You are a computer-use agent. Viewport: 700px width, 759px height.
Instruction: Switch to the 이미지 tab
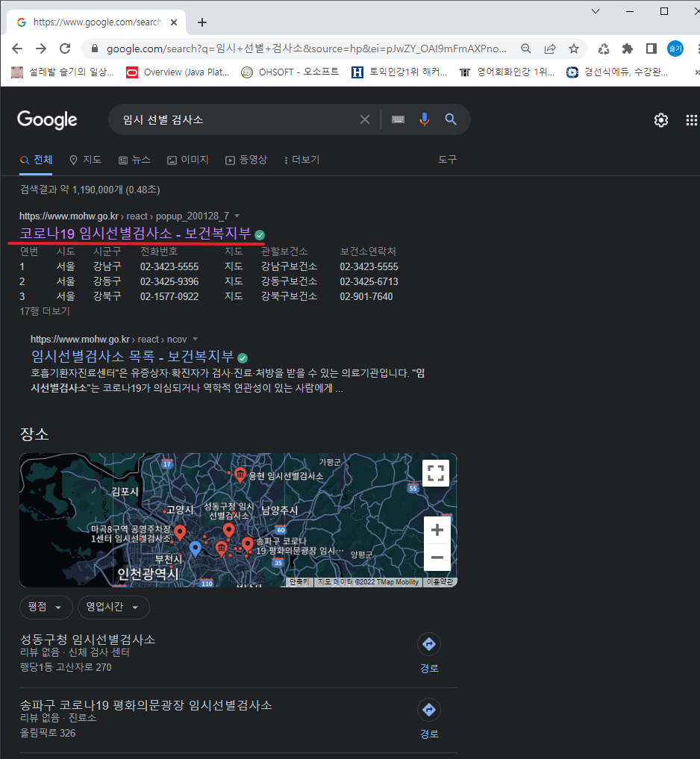pos(188,160)
